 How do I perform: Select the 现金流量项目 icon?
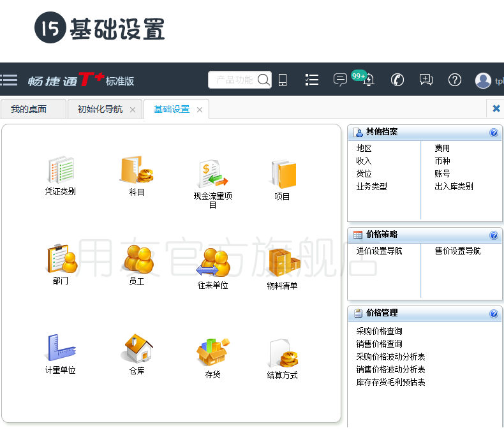coord(213,173)
